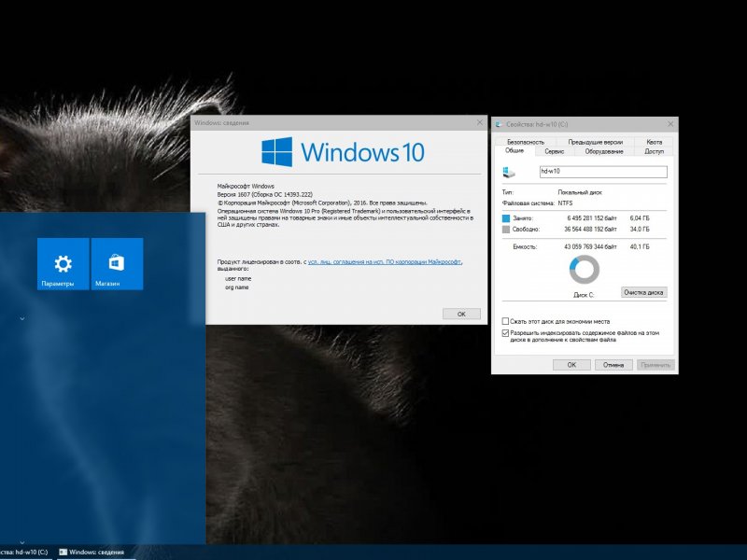747x560 pixels.
Task: Switch to the Оборудование tab
Action: click(x=604, y=151)
